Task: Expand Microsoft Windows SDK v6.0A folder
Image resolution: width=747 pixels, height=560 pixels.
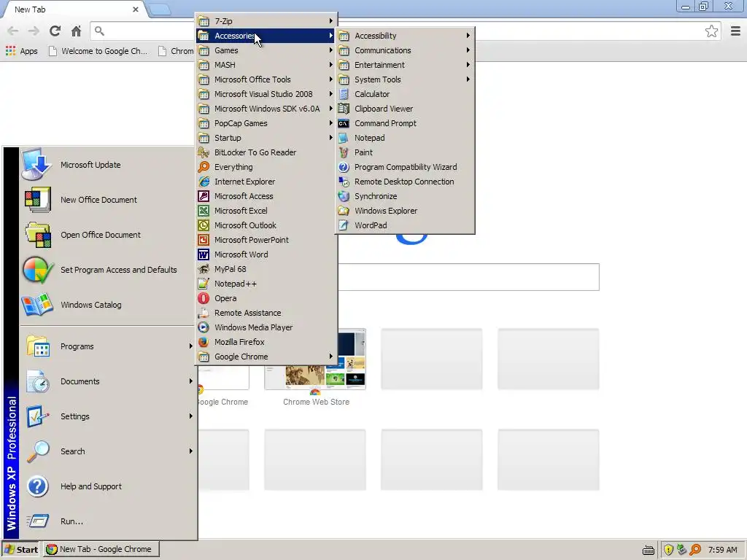Action: (x=266, y=109)
